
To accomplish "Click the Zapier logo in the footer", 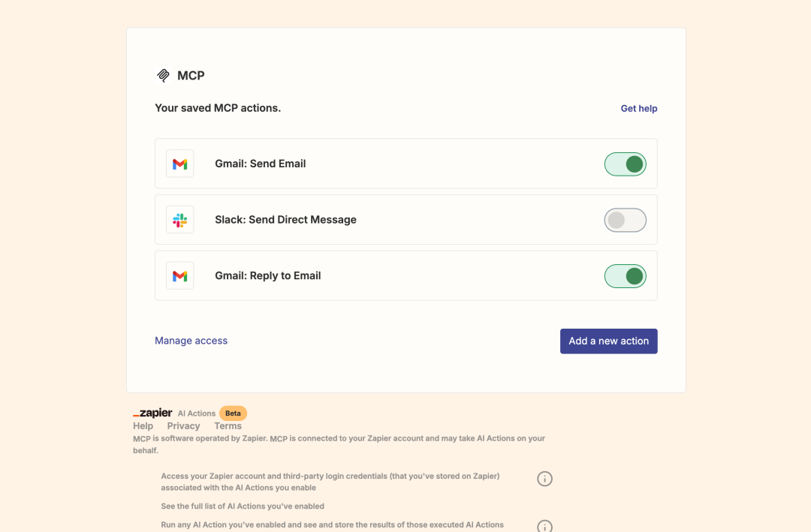I will pos(151,413).
